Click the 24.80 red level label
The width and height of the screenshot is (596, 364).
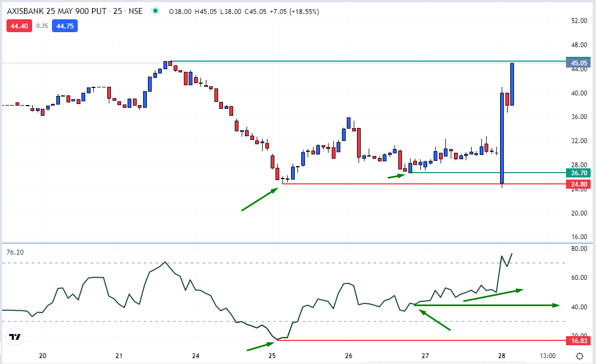[578, 184]
